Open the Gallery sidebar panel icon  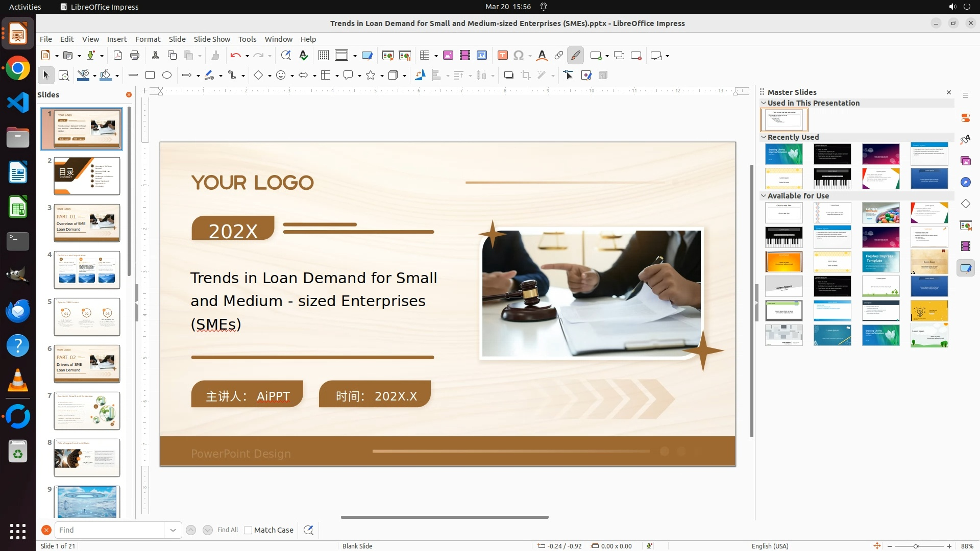point(966,161)
